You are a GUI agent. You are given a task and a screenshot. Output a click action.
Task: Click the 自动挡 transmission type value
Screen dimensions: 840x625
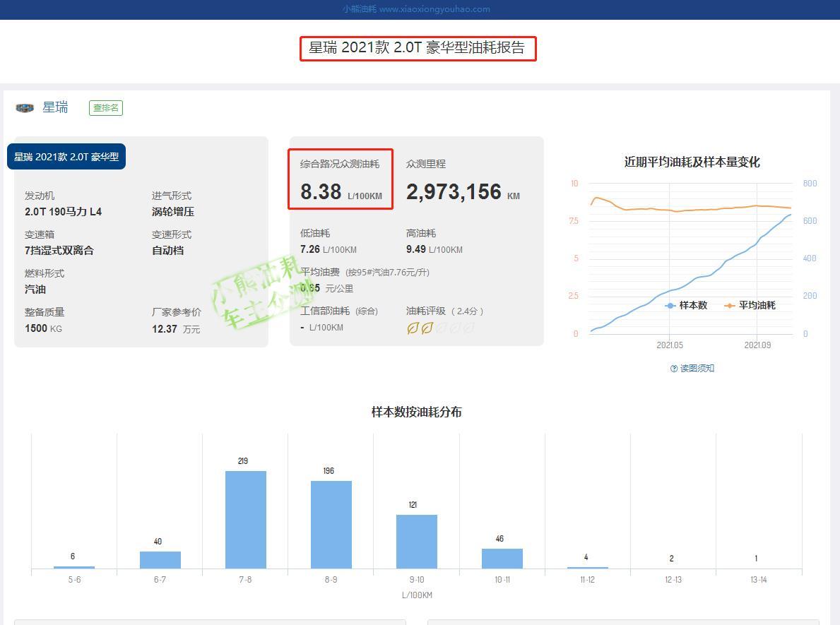tap(167, 250)
